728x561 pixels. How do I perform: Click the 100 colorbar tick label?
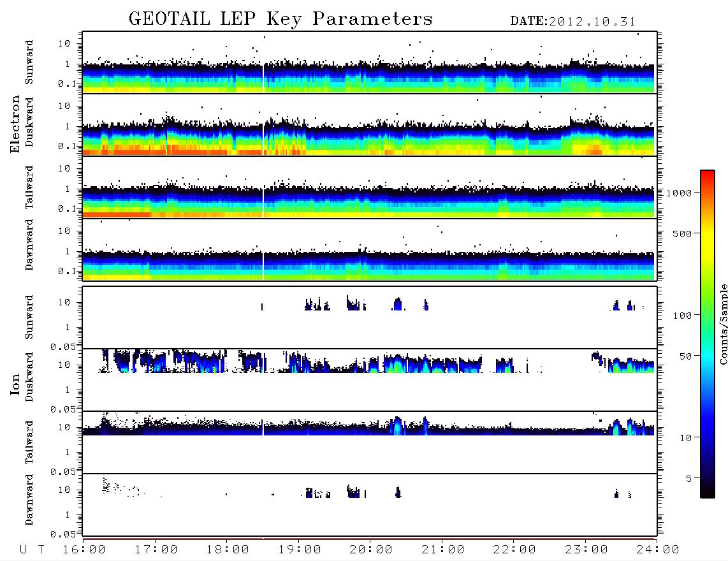(x=683, y=316)
